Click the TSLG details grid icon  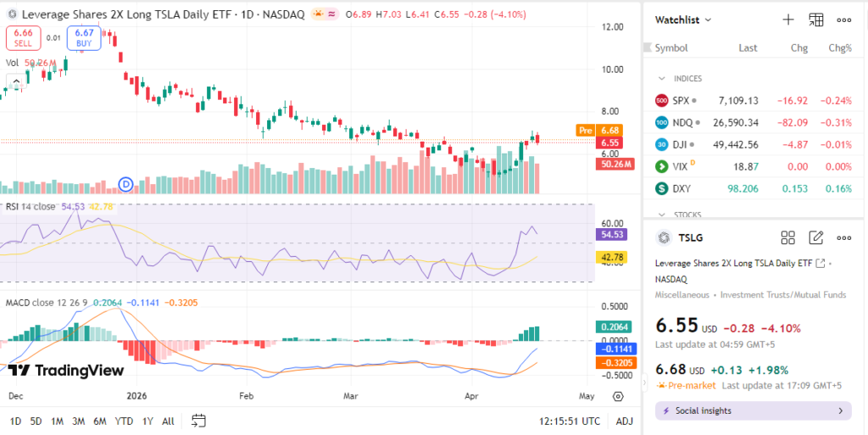tap(787, 238)
